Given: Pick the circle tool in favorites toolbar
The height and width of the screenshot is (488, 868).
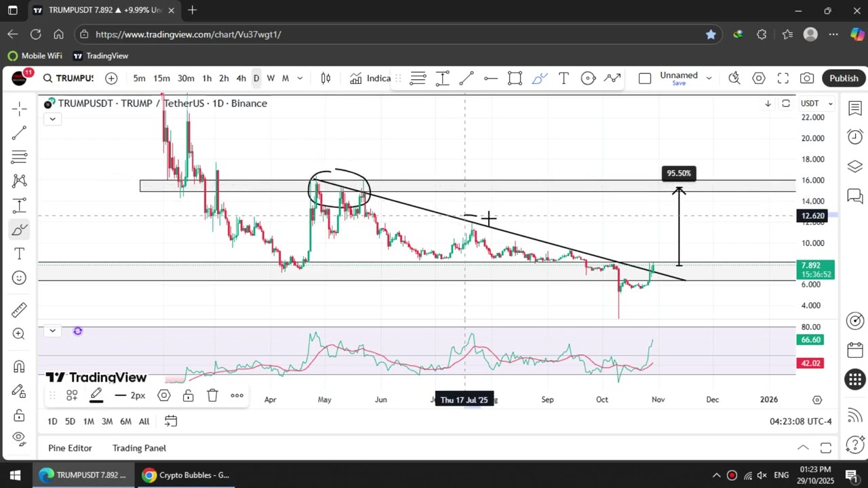Looking at the screenshot, I should (588, 79).
